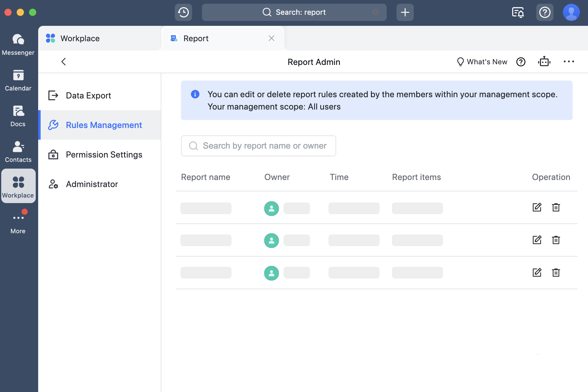Select the Report tab
Viewport: 588px width, 392px height.
pos(196,38)
